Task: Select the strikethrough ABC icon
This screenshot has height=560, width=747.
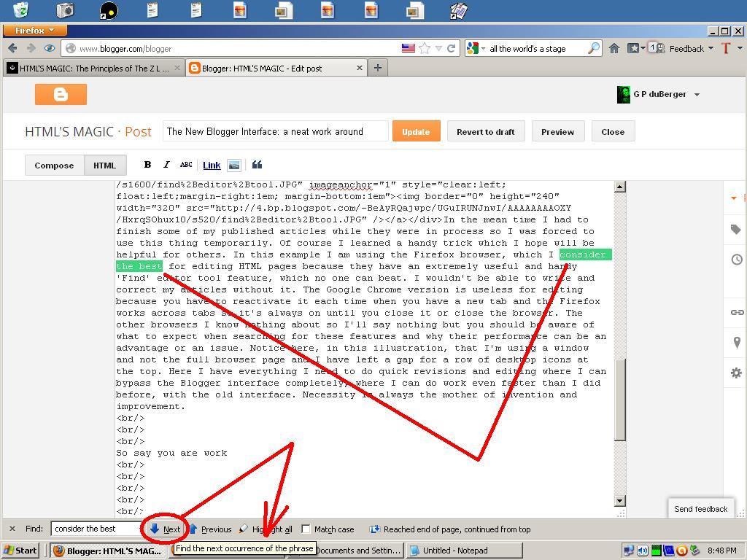Action: tap(185, 164)
